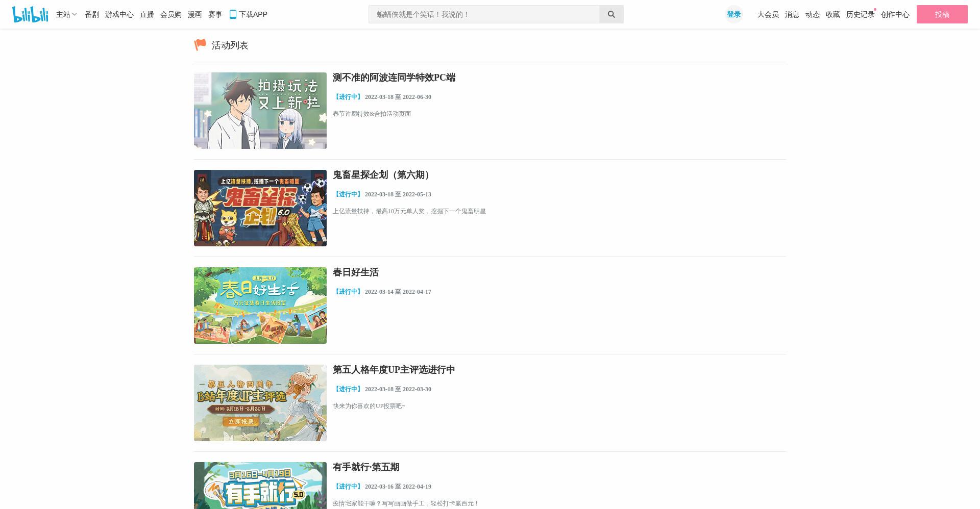980x509 pixels.
Task: Click description 上亿流量扶持，最高10万元单人奖
Action: [409, 211]
